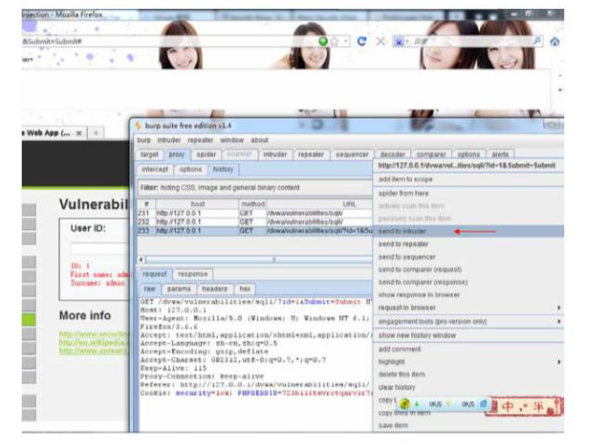Screen dimensions: 594x448
Task: Sort history by # column header
Action: (146, 204)
